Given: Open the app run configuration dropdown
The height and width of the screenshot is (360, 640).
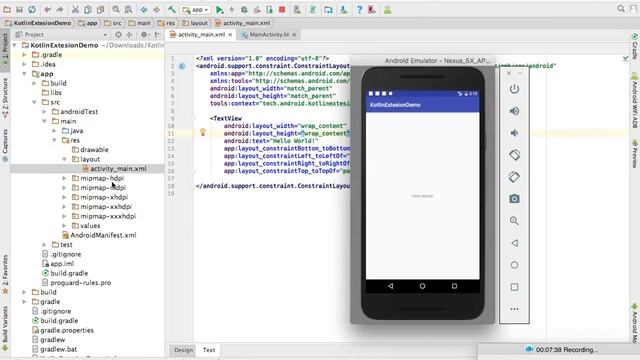Looking at the screenshot, I should pyautogui.click(x=196, y=9).
